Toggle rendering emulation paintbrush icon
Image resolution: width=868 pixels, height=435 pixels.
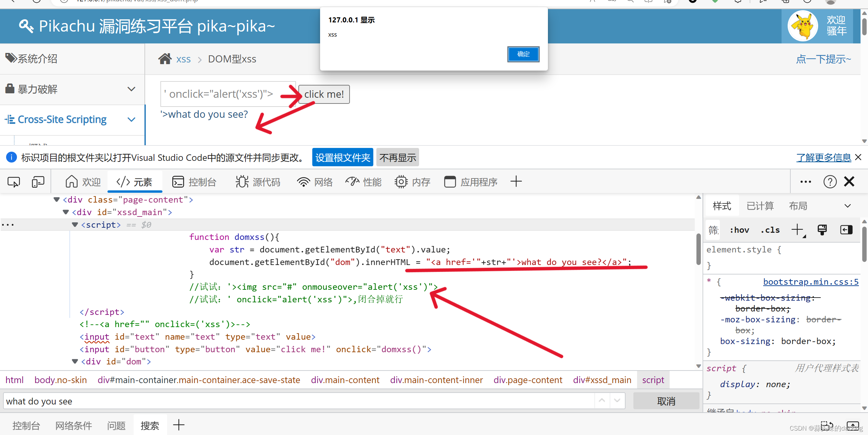pos(822,230)
